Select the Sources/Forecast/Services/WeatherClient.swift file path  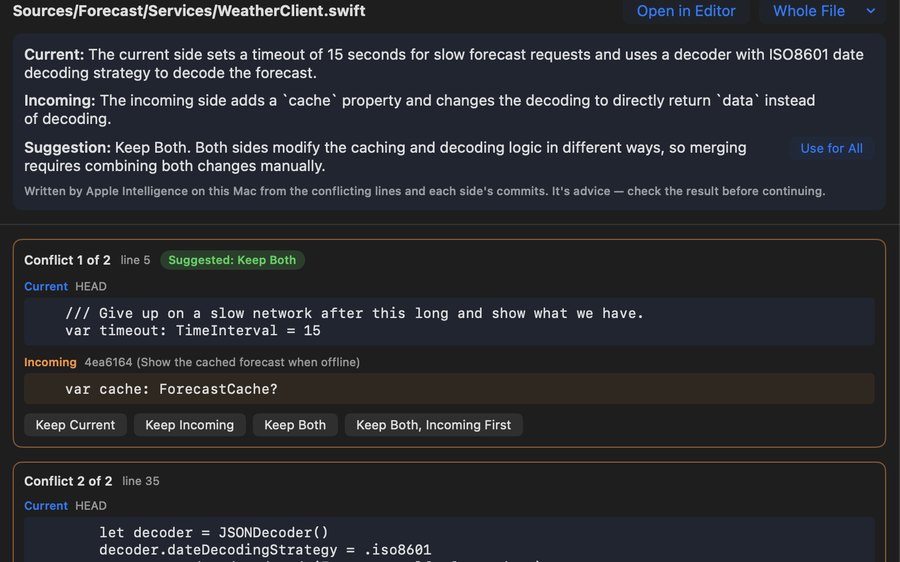[x=189, y=11]
